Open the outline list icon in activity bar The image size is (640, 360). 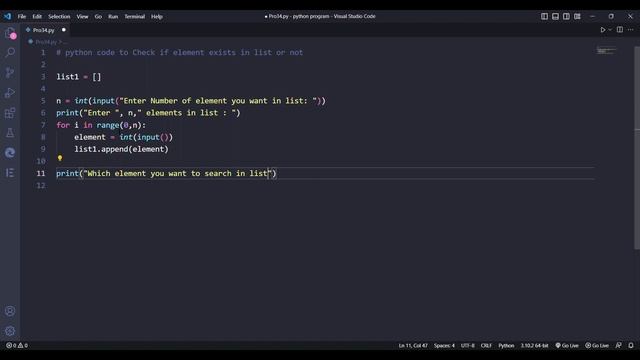10,173
